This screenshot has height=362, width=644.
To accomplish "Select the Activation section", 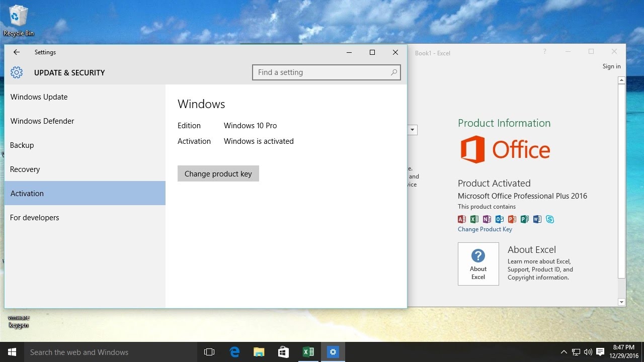I will click(85, 194).
